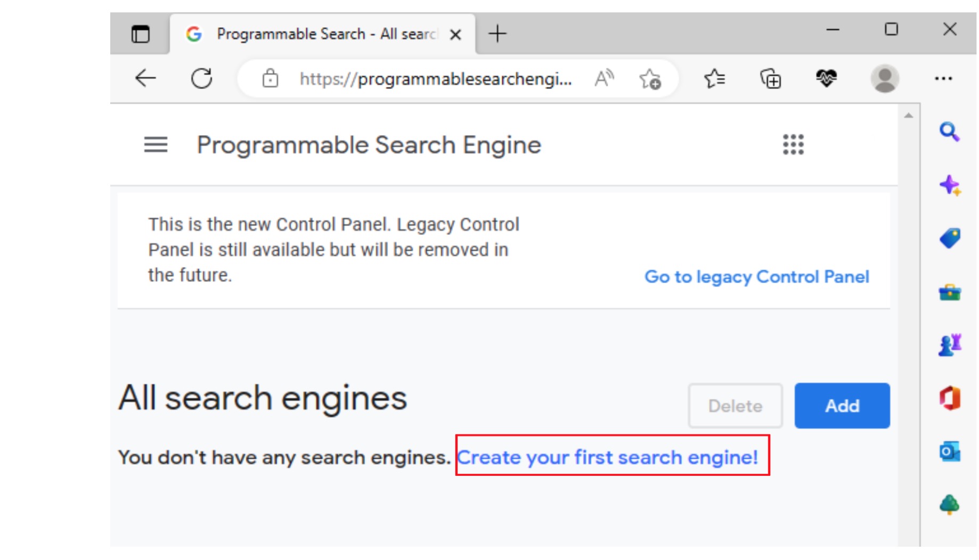
Task: Start Read aloud from the address bar
Action: [603, 78]
